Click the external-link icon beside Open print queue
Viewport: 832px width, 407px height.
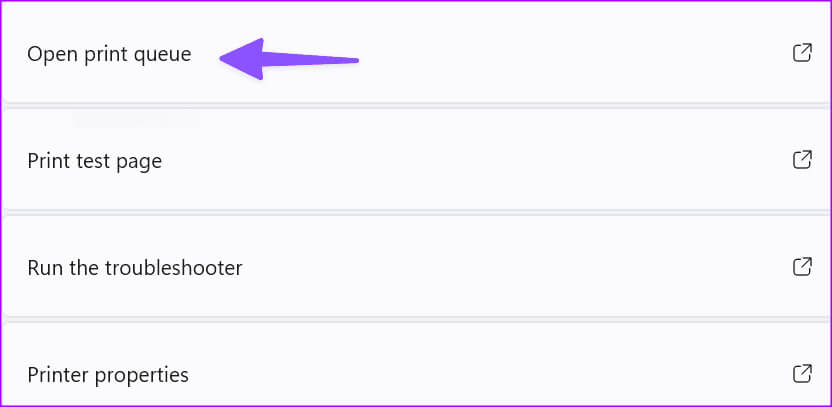point(802,53)
